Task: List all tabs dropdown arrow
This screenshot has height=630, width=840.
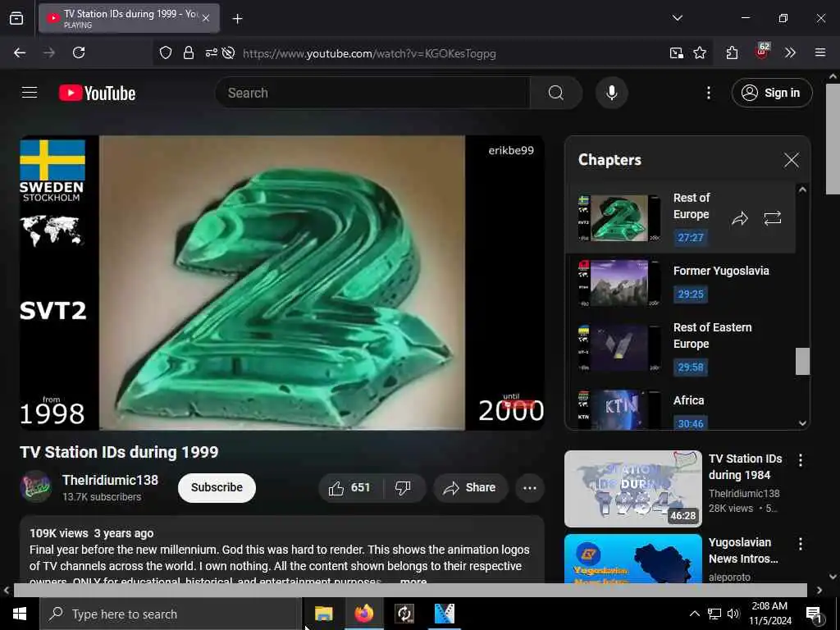Action: tap(677, 18)
